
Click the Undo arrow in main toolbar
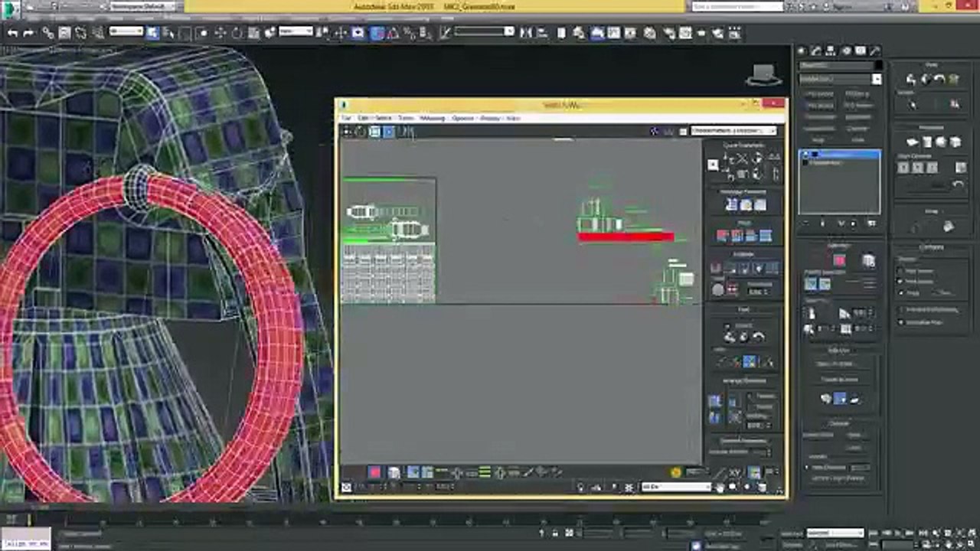[12, 33]
